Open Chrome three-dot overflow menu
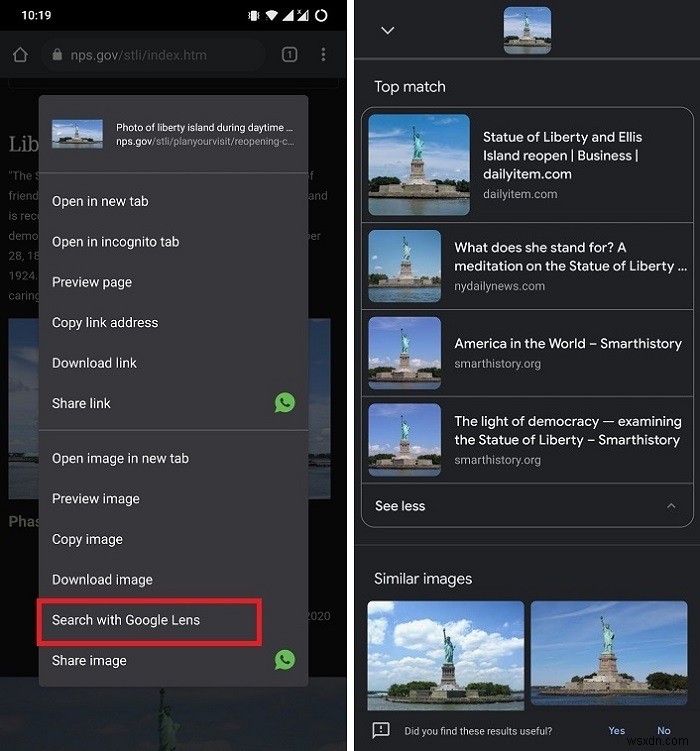The height and width of the screenshot is (751, 700). pyautogui.click(x=323, y=55)
